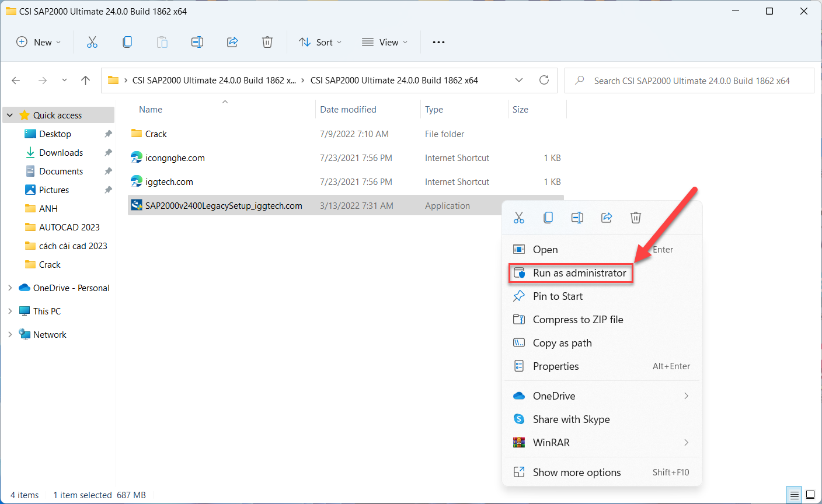Unpin Pictures from Quick access
Viewport: 822px width, 504px height.
(108, 190)
